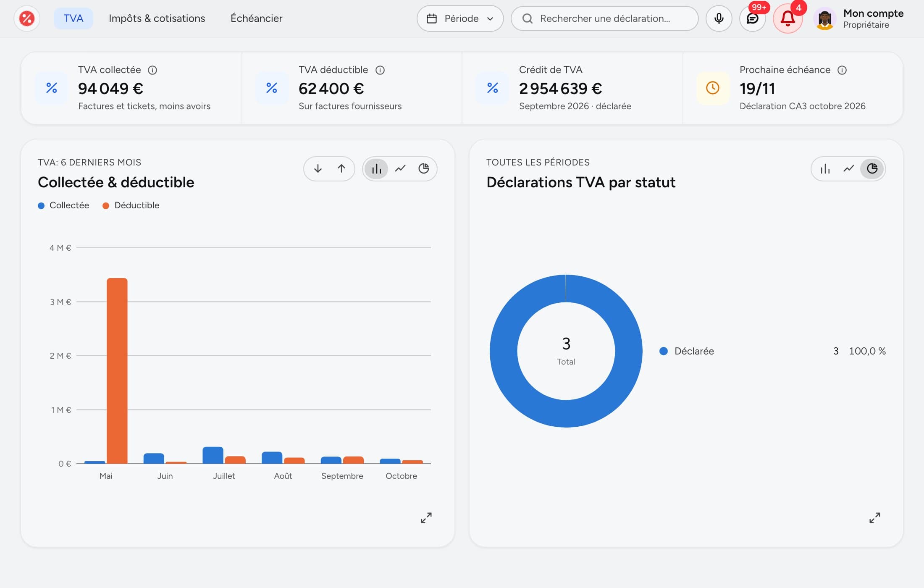The height and width of the screenshot is (588, 924).
Task: Click the percent icon of Crédit de TVA card
Action: [x=492, y=88]
